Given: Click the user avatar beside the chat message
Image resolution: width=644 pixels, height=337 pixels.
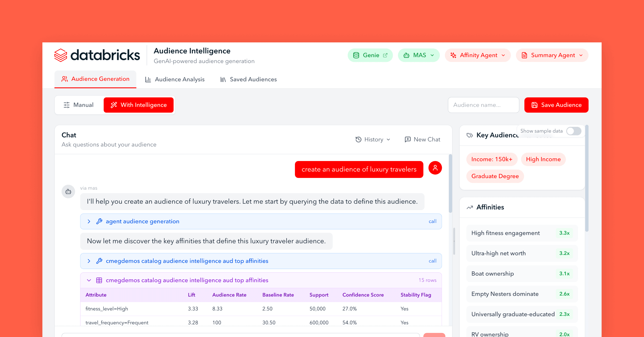Looking at the screenshot, I should coord(435,168).
